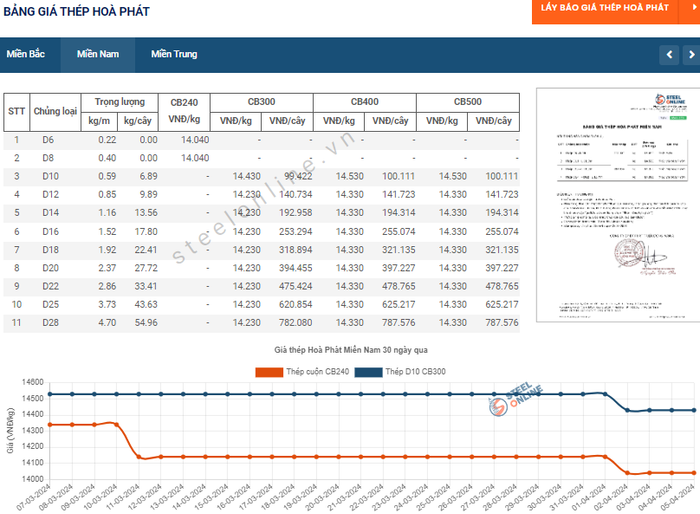Open the Miền Trung tab
Viewport: 700px width, 514px height.
tap(174, 54)
